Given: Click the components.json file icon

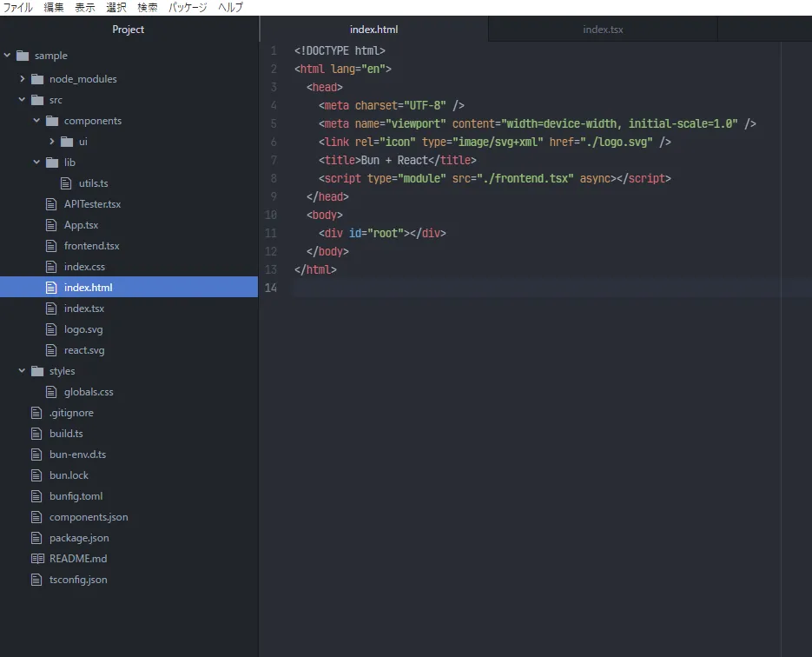Looking at the screenshot, I should click(x=36, y=516).
